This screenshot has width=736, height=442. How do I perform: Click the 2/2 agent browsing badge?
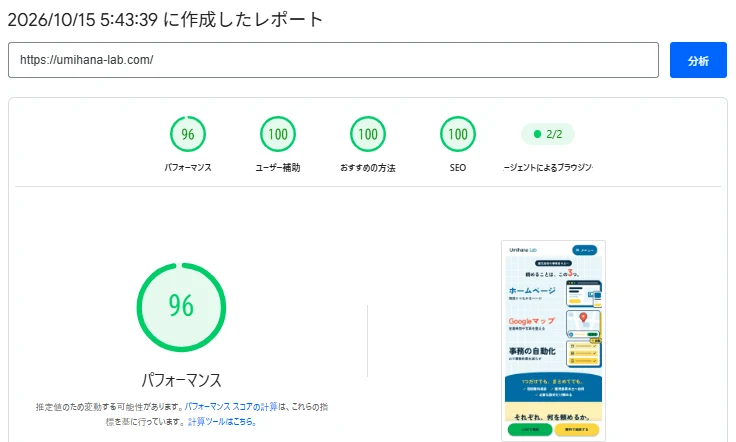548,134
